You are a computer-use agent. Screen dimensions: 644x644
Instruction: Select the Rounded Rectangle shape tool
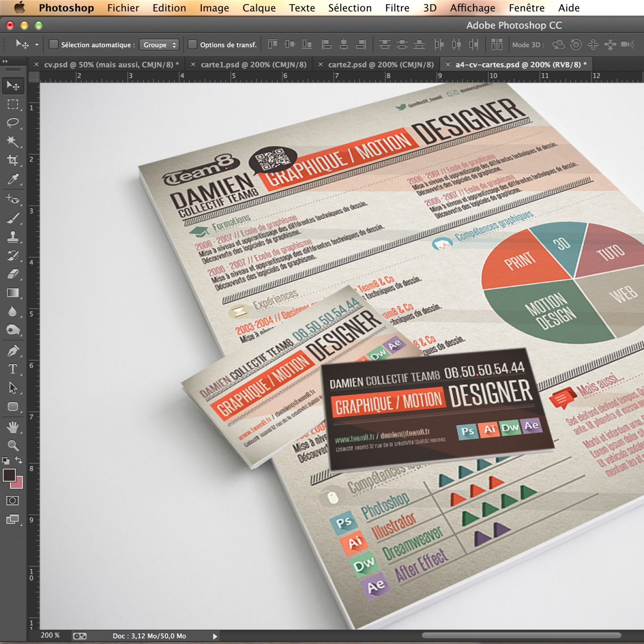click(x=13, y=406)
